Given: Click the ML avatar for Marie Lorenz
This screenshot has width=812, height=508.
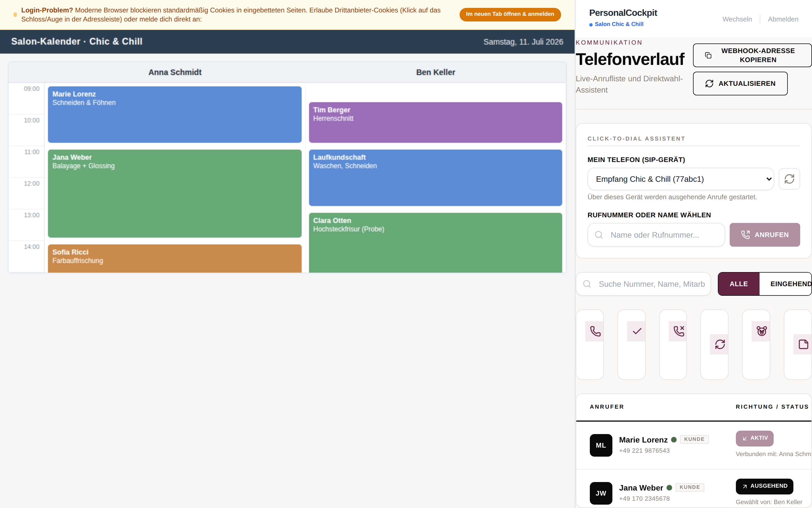Looking at the screenshot, I should 601,445.
